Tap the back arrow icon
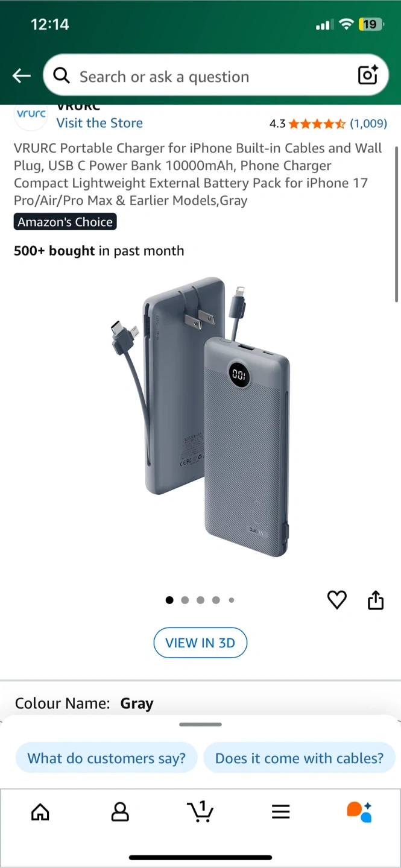The height and width of the screenshot is (868, 401). pyautogui.click(x=22, y=76)
